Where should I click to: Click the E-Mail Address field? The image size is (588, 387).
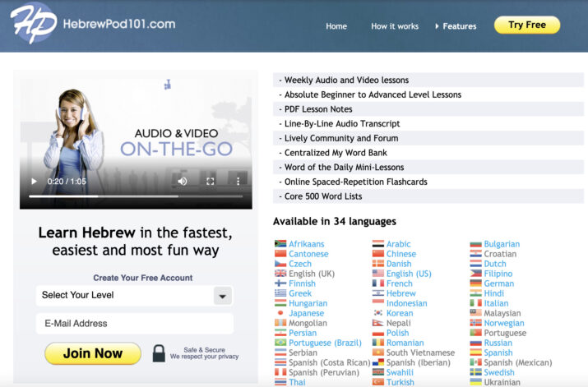[x=135, y=323]
